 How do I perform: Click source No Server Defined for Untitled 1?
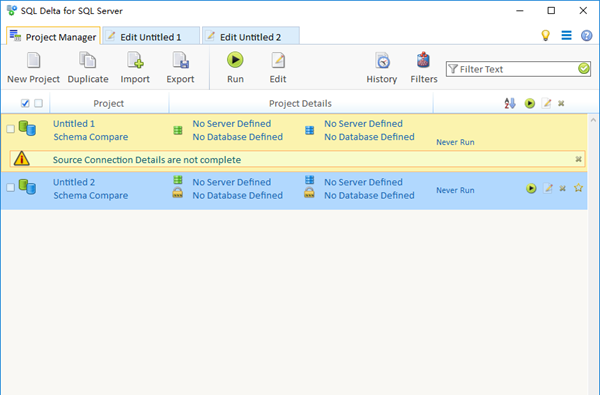[232, 124]
